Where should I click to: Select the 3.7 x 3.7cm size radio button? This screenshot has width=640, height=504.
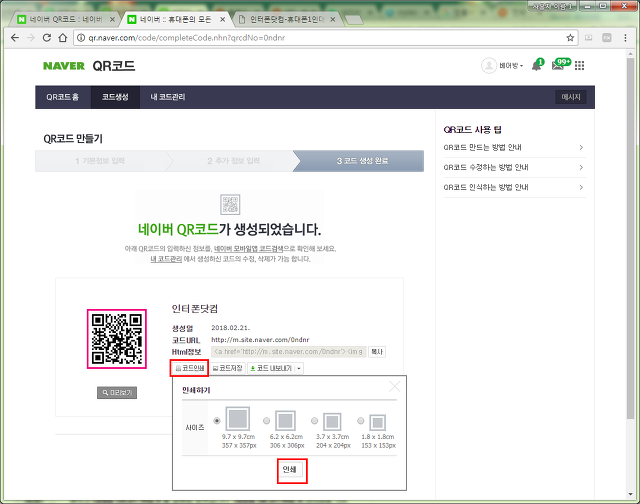coord(314,421)
